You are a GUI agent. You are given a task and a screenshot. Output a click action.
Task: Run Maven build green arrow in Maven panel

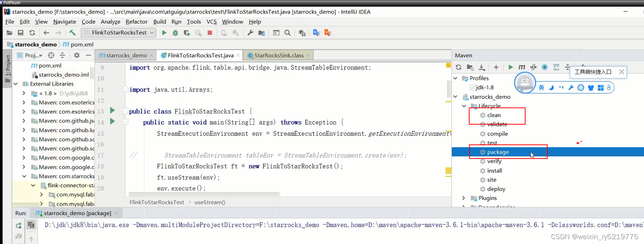510,67
